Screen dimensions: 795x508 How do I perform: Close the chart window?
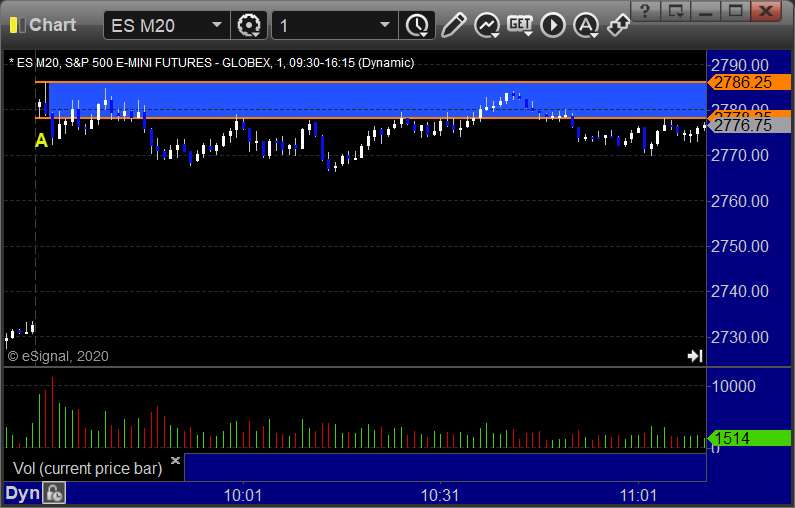[x=766, y=10]
